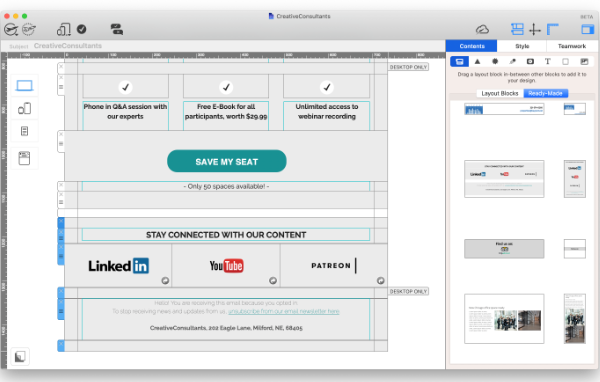Toggle the sidebar panel icon
The width and height of the screenshot is (600, 382).
(587, 29)
